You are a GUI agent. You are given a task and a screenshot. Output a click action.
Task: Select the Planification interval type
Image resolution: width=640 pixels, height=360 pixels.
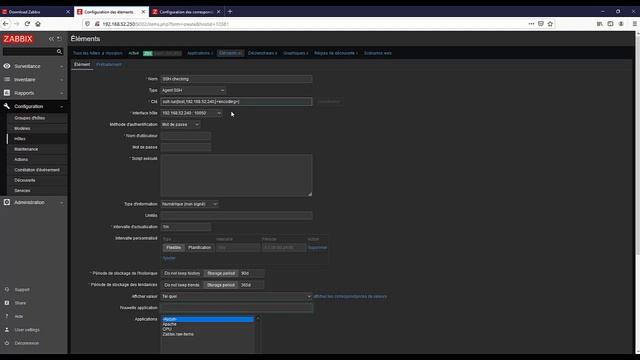click(x=200, y=247)
